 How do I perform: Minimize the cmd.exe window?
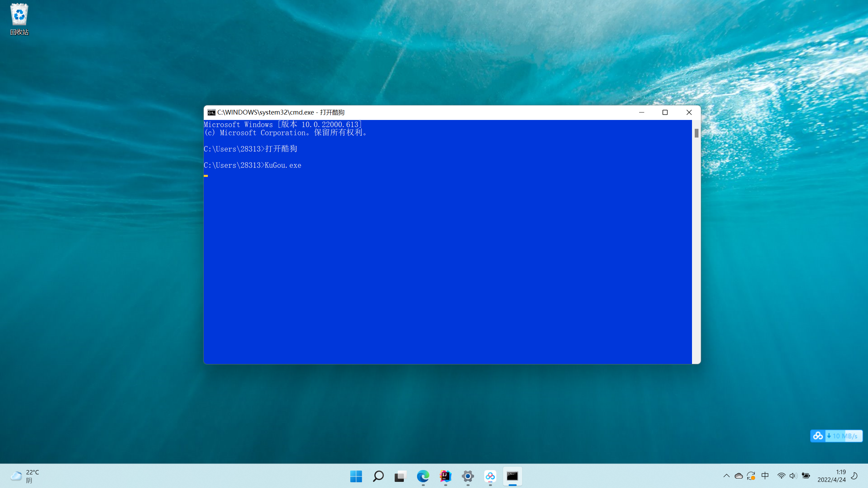pyautogui.click(x=642, y=113)
